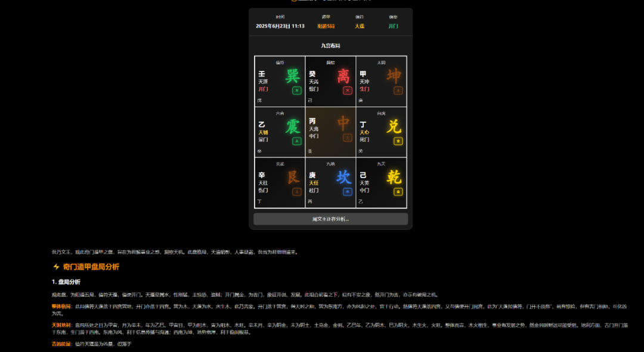Click the lightning bolt icon beside 奇门遁甲盘局分析

coord(56,267)
